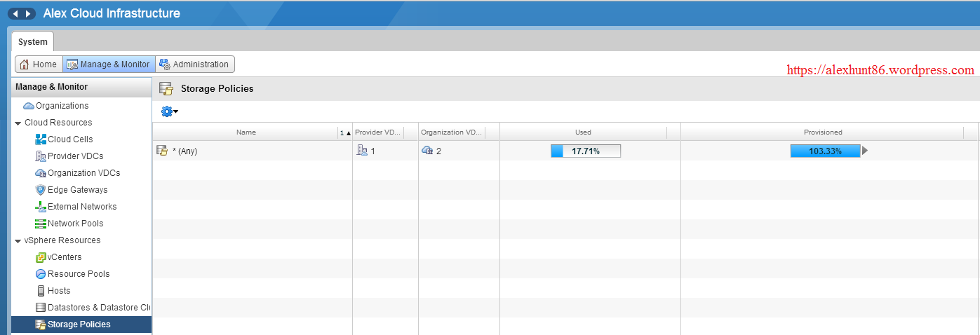
Task: Click the External Networks icon
Action: pyautogui.click(x=41, y=207)
